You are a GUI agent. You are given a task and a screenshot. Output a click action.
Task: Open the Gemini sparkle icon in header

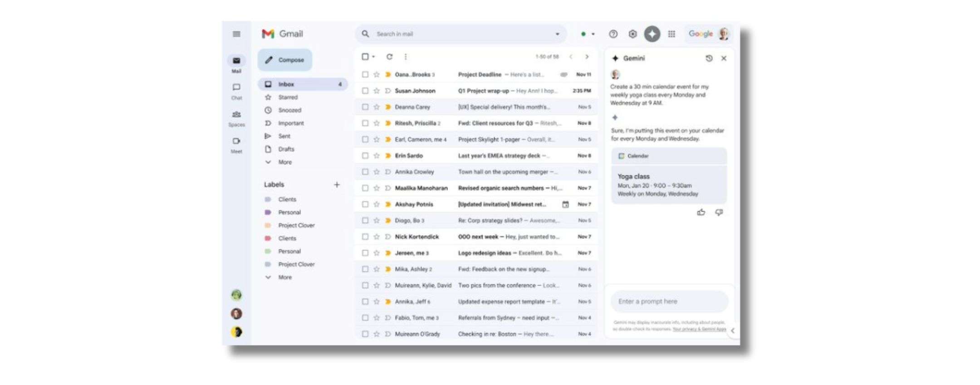tap(652, 34)
